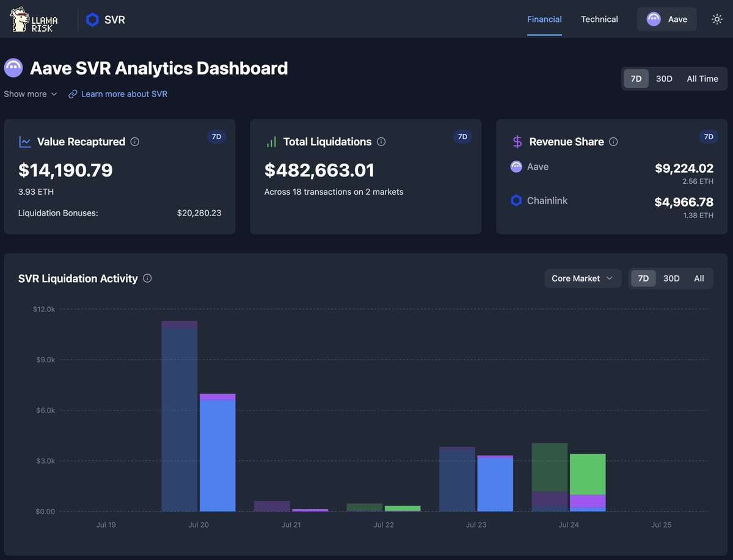The height and width of the screenshot is (560, 733).
Task: Click the 7D badge on Value Recaptured card
Action: [216, 137]
